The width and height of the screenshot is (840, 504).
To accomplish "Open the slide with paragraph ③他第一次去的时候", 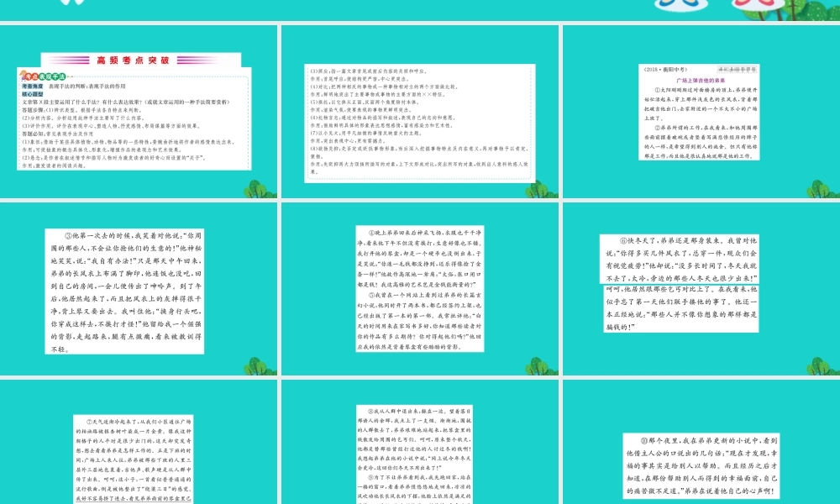I will click(x=139, y=289).
